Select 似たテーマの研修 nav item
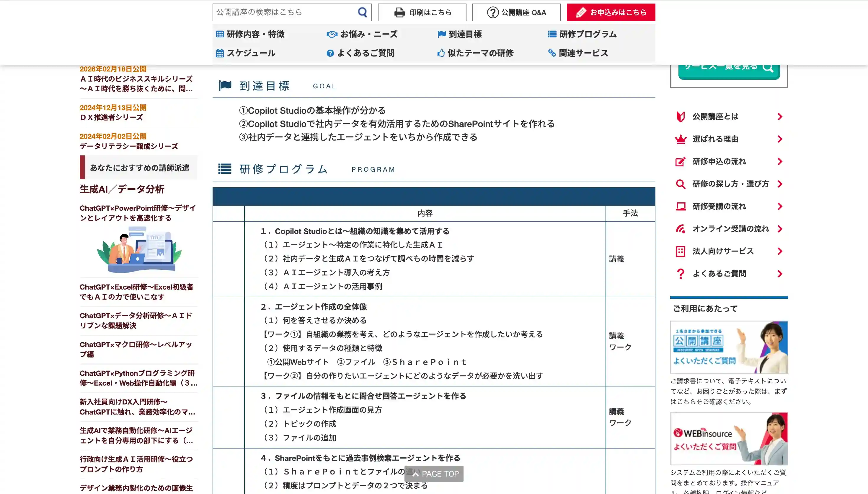This screenshot has height=494, width=868. point(475,53)
